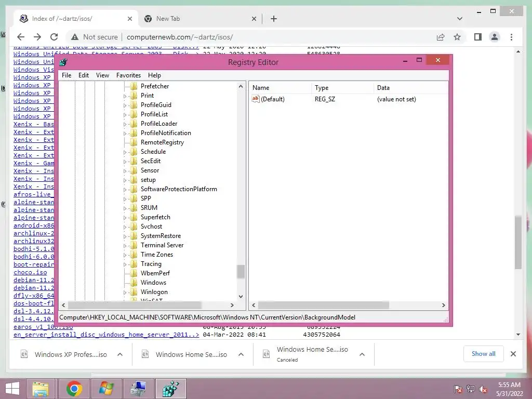Select the Tracing tree key

pyautogui.click(x=151, y=263)
